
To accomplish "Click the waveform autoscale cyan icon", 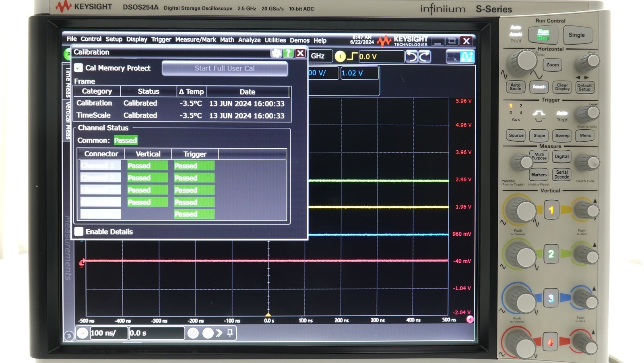I will (467, 57).
